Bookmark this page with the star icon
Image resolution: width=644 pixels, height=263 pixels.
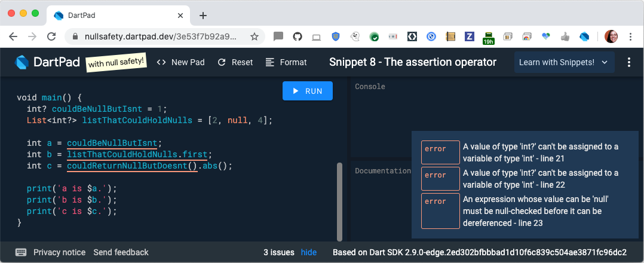pyautogui.click(x=254, y=36)
